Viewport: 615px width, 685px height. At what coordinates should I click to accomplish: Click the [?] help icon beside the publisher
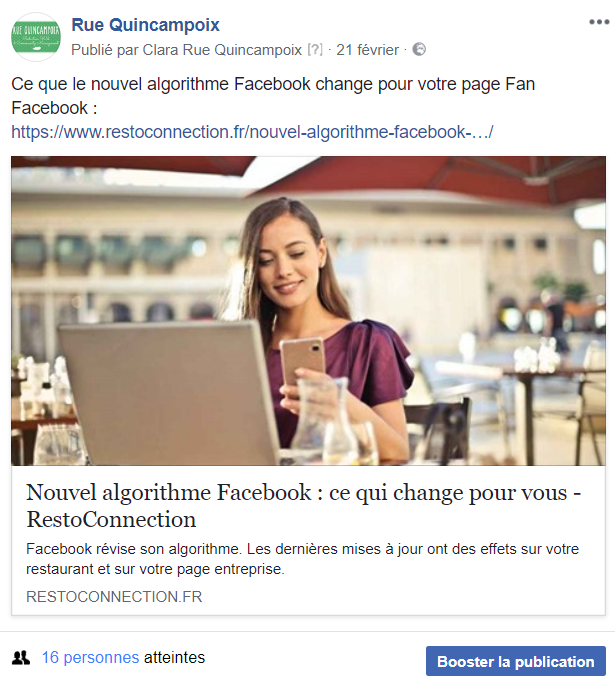click(x=315, y=50)
